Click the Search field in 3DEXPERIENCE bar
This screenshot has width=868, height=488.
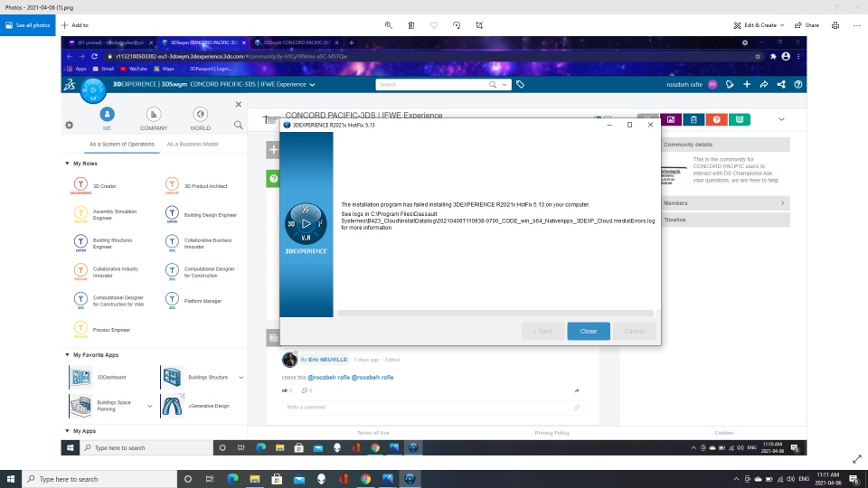pos(431,85)
